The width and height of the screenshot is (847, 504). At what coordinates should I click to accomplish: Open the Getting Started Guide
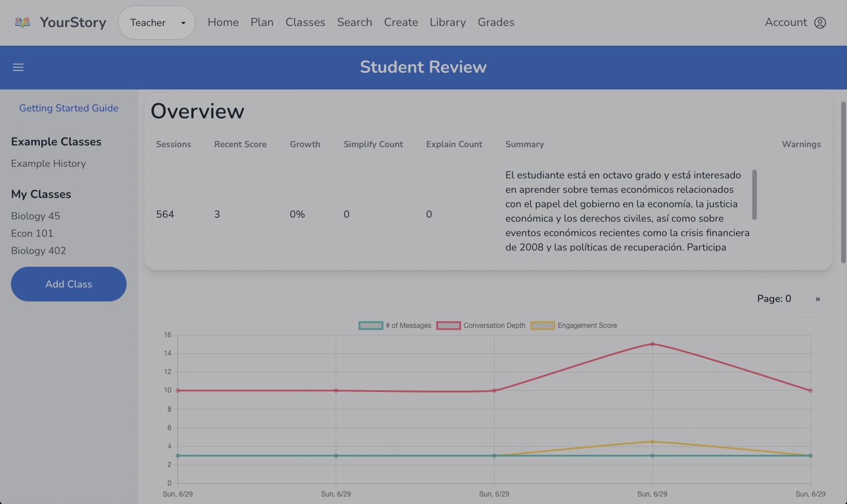pyautogui.click(x=69, y=108)
